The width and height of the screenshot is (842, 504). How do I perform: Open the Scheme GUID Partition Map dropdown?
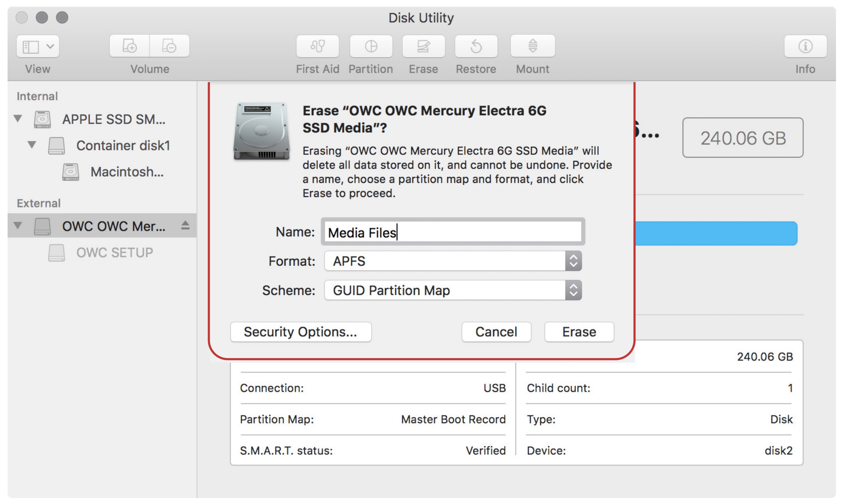click(x=453, y=290)
